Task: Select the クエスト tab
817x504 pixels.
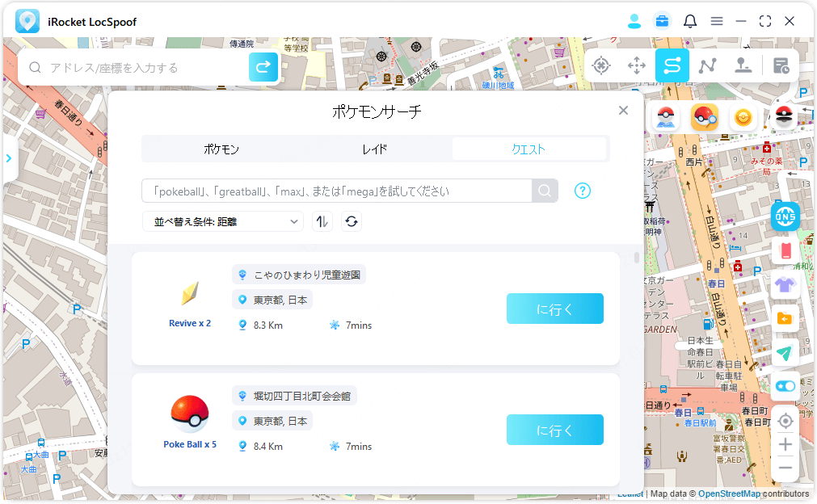Action: [x=529, y=149]
